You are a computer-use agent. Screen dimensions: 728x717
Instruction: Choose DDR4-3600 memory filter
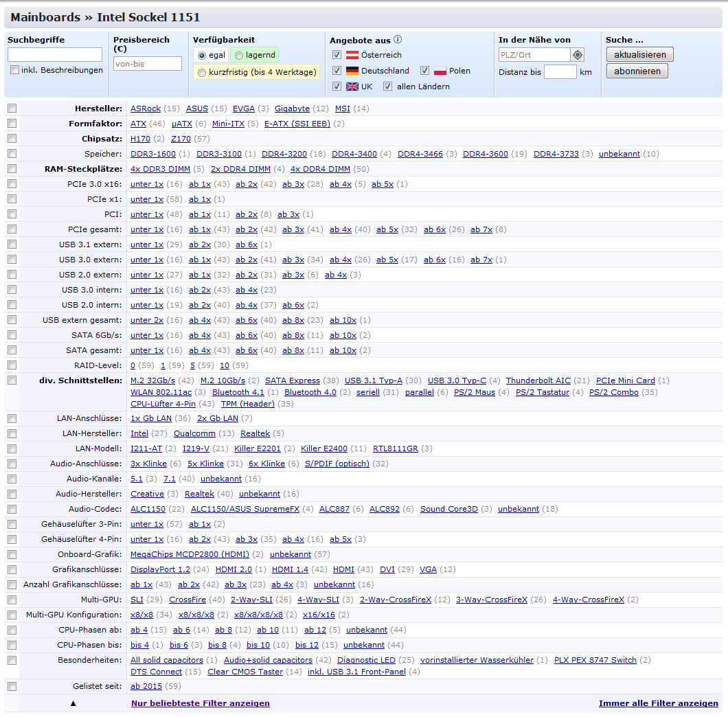click(485, 154)
